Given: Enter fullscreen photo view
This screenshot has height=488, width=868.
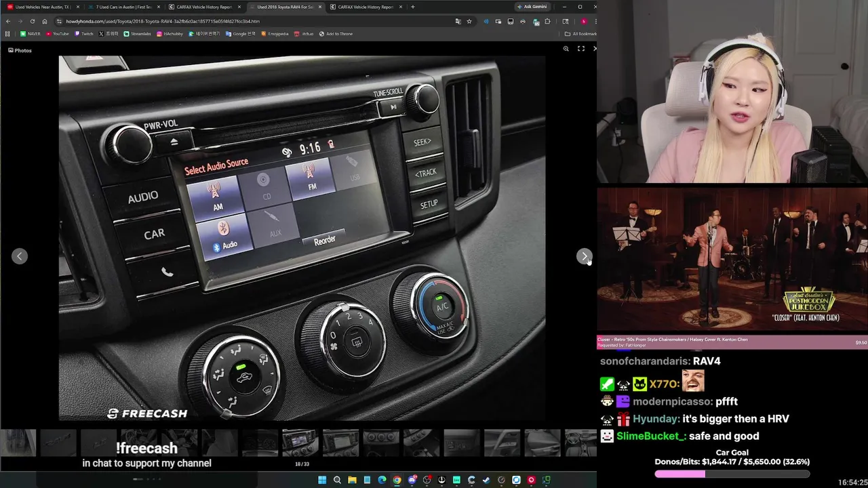Looking at the screenshot, I should 580,49.
